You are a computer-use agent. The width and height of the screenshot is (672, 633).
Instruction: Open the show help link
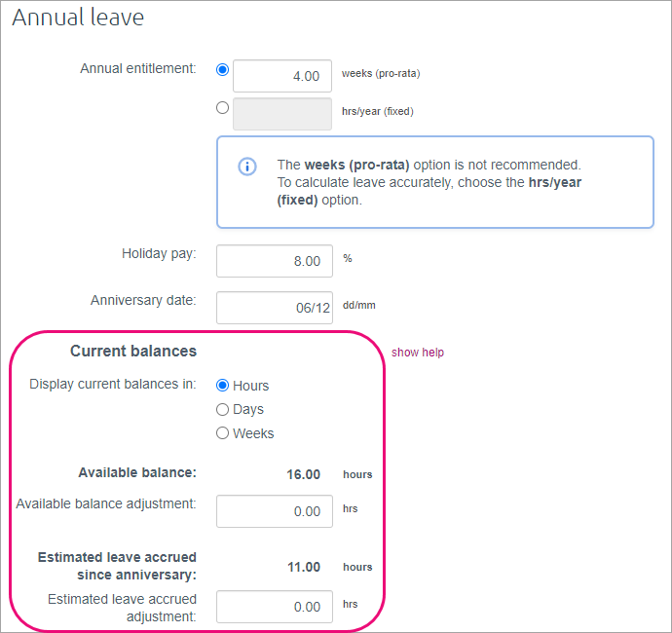[x=417, y=353]
